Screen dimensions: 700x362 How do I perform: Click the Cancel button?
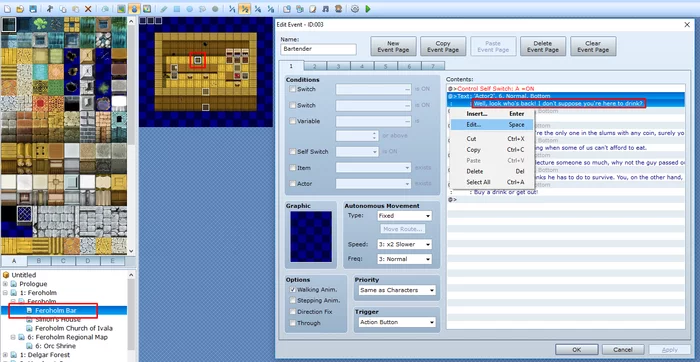point(623,350)
